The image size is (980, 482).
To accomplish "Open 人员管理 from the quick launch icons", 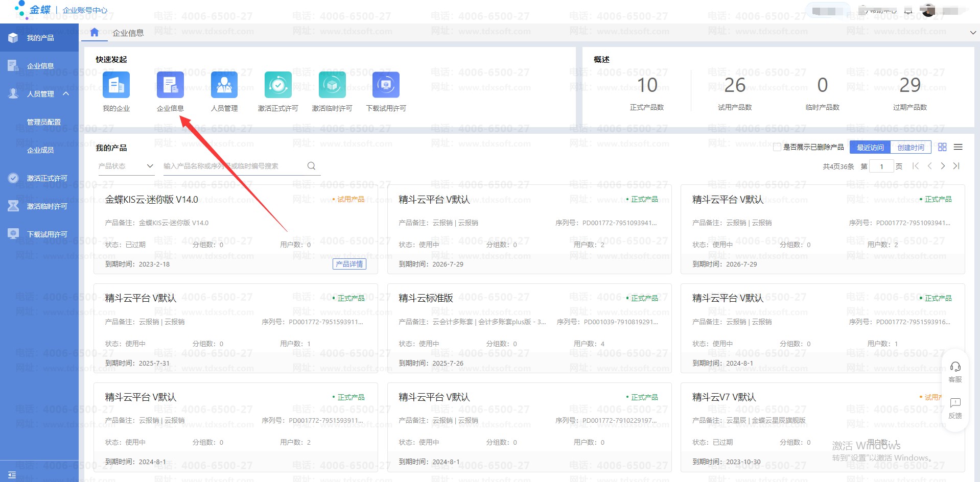I will 224,85.
